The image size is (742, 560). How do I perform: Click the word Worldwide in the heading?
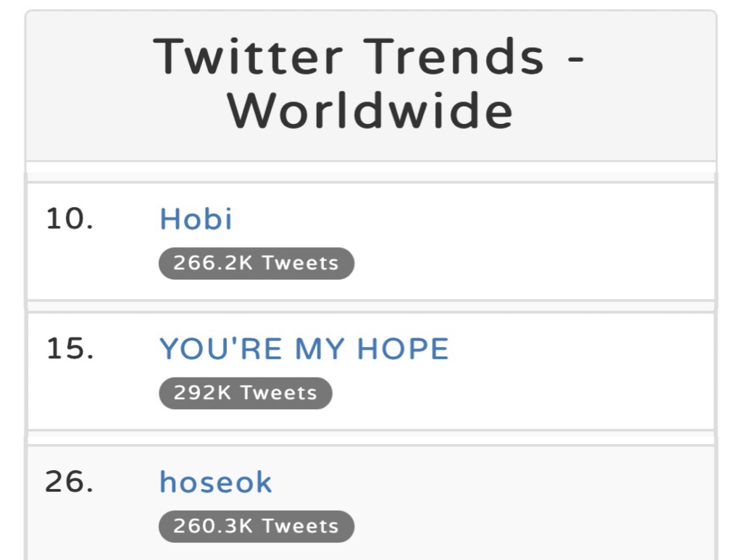[370, 111]
